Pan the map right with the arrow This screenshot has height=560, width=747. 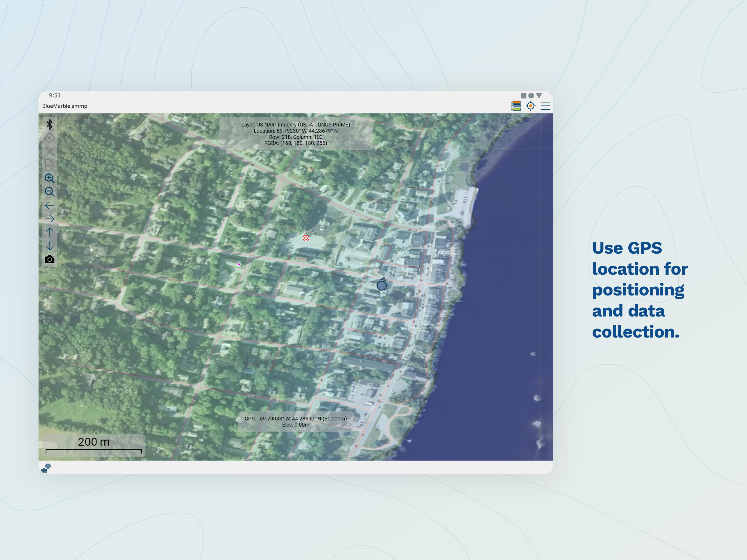50,219
